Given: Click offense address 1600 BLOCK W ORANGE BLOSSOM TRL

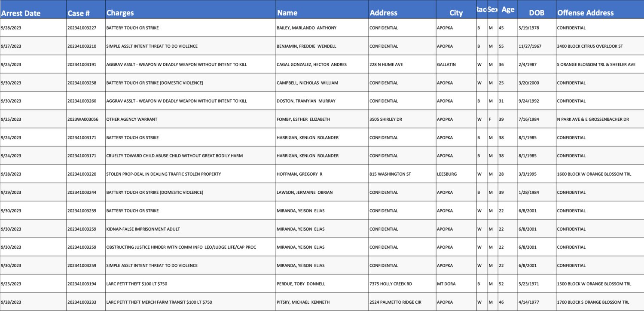Looking at the screenshot, I should pyautogui.click(x=594, y=174).
